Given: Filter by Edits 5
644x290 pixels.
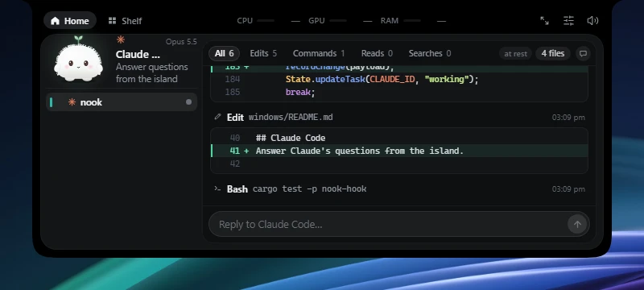Looking at the screenshot, I should point(263,53).
